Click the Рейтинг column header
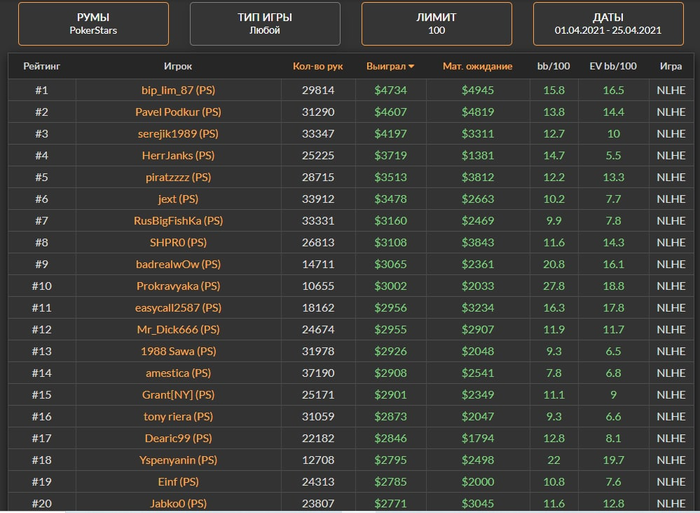This screenshot has width=700, height=513. point(41,67)
